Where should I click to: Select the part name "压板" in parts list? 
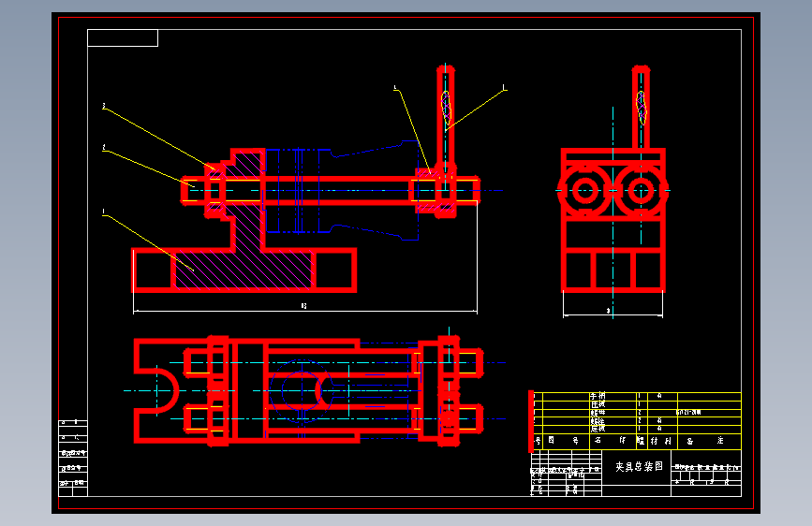point(598,403)
